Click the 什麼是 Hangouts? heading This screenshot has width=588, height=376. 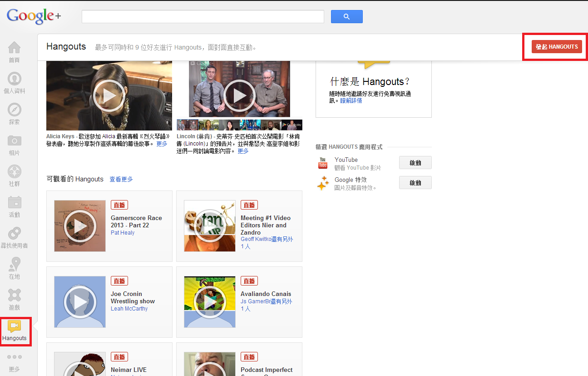[x=370, y=82]
